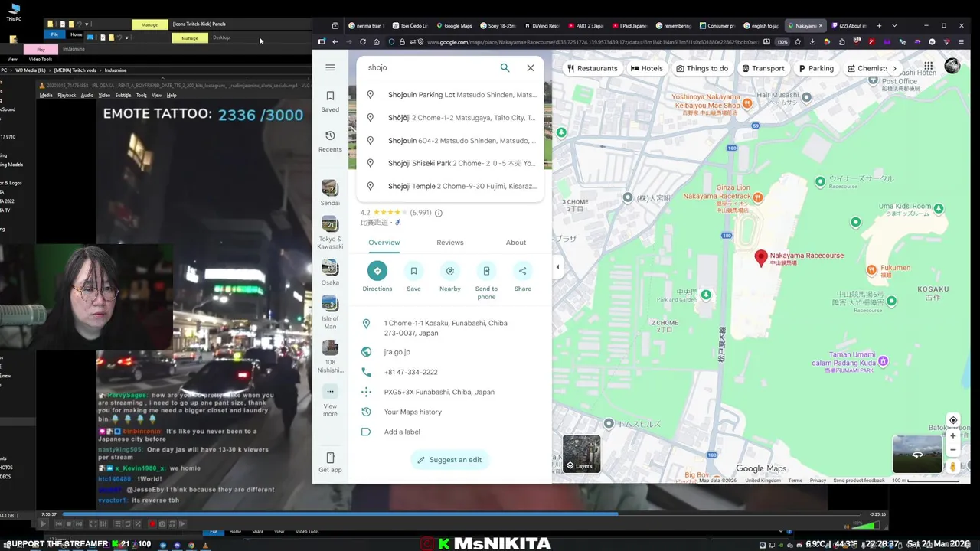This screenshot has width=980, height=551.
Task: Click View more in the Maps sidebar
Action: coord(330,400)
